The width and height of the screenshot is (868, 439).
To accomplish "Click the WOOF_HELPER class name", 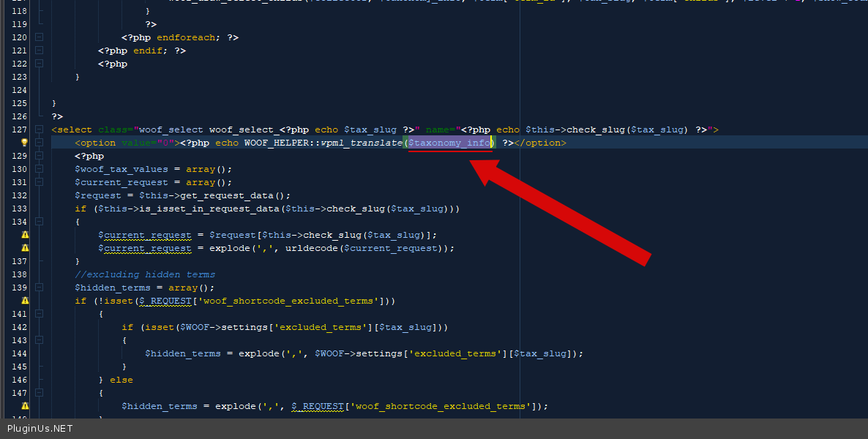I will 276,143.
